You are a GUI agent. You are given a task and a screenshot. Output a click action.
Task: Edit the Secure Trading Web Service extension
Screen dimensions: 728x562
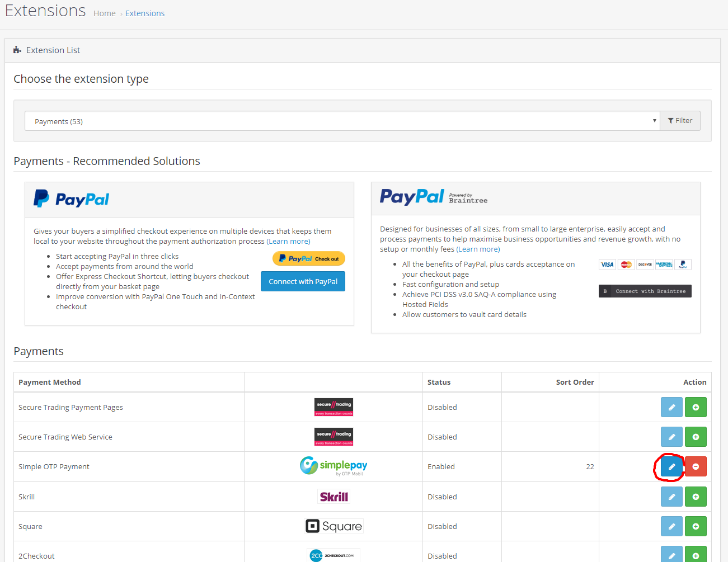(x=671, y=437)
